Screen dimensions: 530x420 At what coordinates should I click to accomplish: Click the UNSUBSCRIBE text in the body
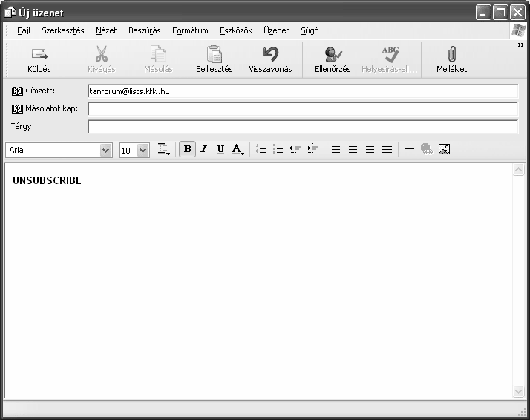click(47, 180)
